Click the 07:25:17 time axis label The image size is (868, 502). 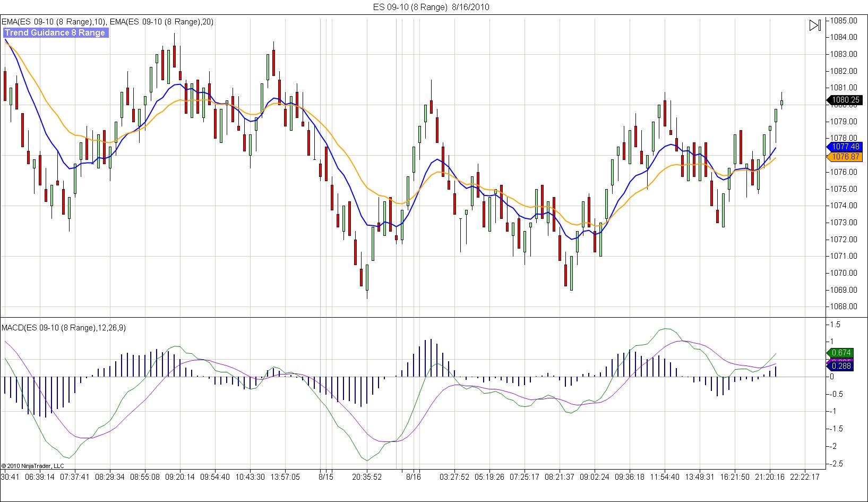(x=525, y=477)
